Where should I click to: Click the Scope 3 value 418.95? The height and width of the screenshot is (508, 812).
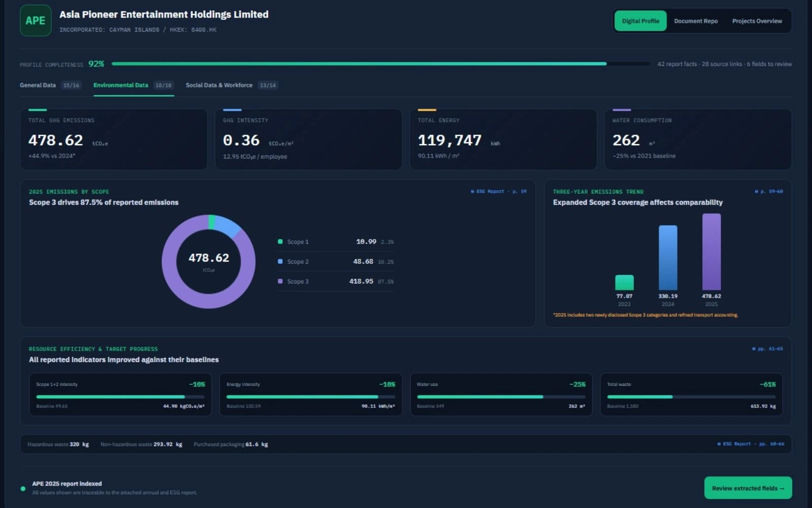coord(361,281)
